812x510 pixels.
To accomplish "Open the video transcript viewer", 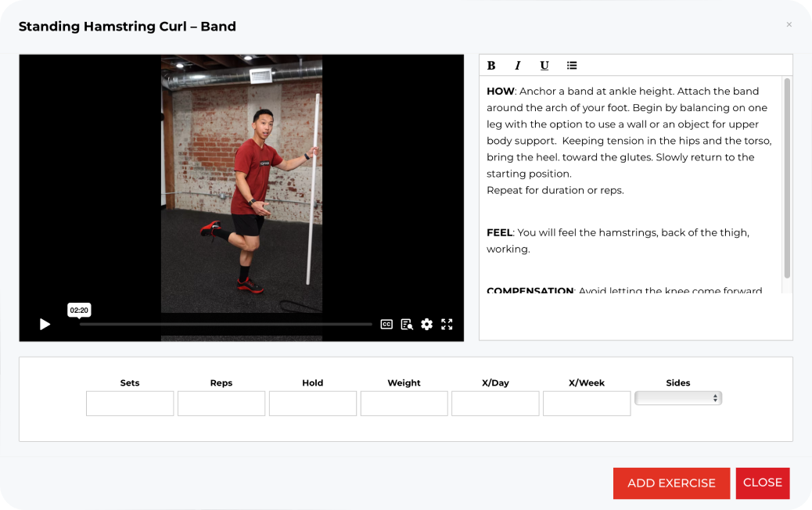I will click(406, 323).
